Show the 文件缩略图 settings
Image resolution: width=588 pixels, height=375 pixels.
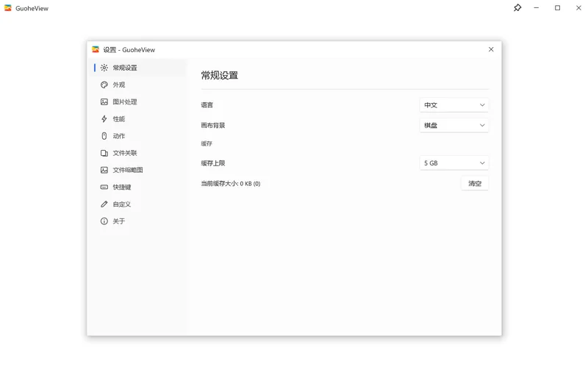[138, 170]
